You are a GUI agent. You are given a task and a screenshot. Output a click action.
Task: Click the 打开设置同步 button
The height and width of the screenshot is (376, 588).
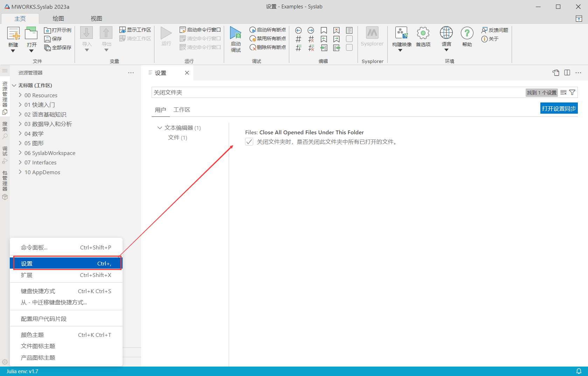(x=559, y=109)
